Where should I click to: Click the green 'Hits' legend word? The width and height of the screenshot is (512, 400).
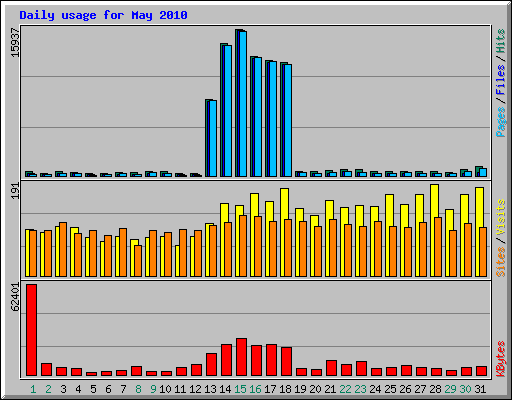coord(501,41)
